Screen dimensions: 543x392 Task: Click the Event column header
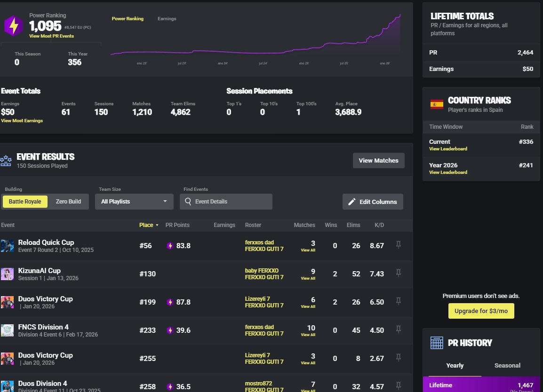pyautogui.click(x=8, y=225)
